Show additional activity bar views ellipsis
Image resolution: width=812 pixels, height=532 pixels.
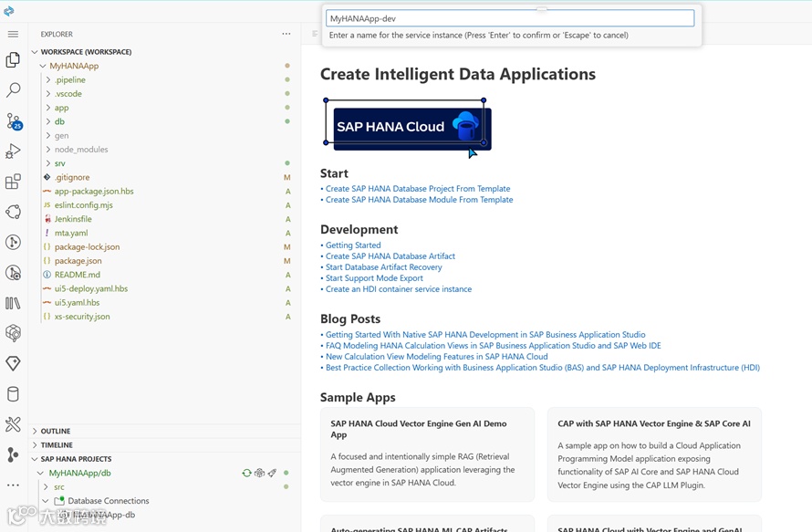click(13, 485)
